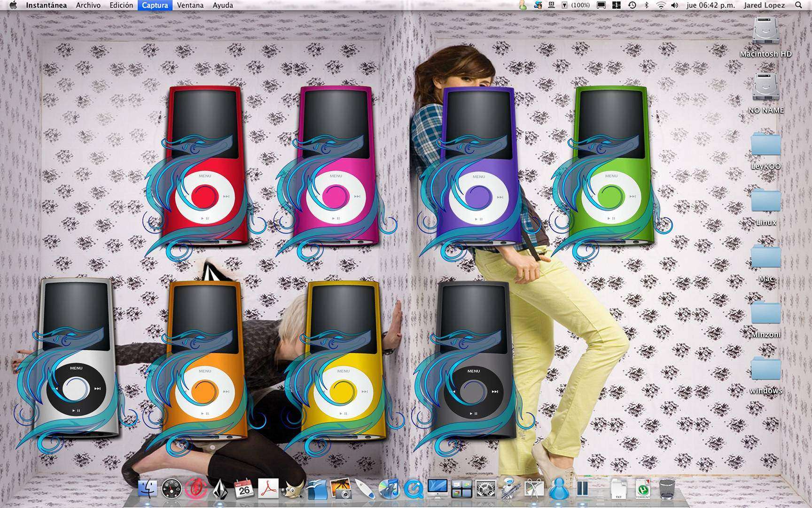The image size is (812, 508).
Task: Open the TXT document in the dock
Action: click(618, 489)
